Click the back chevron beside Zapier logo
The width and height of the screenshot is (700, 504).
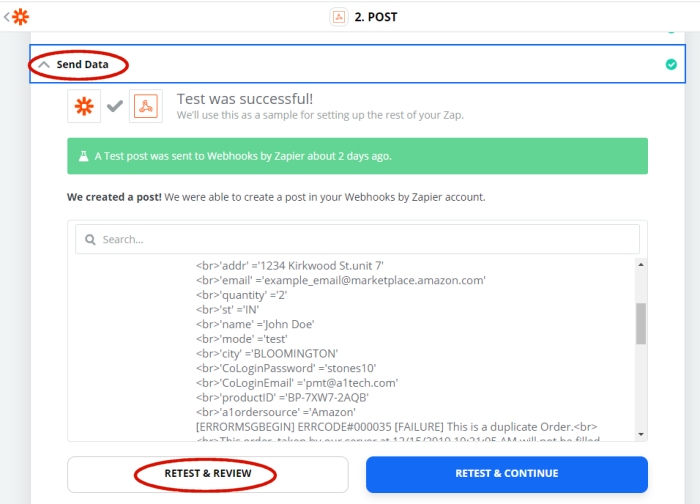point(6,17)
